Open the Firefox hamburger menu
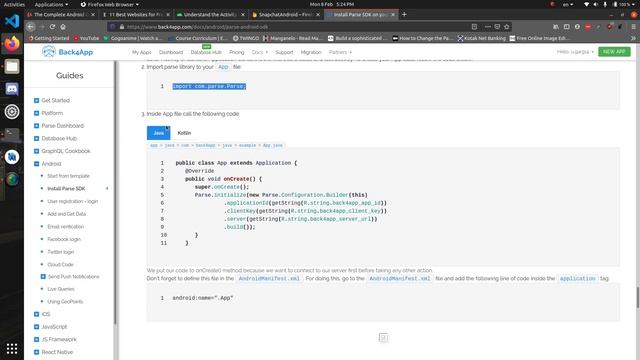Screen dimensions: 640x360 [633, 27]
